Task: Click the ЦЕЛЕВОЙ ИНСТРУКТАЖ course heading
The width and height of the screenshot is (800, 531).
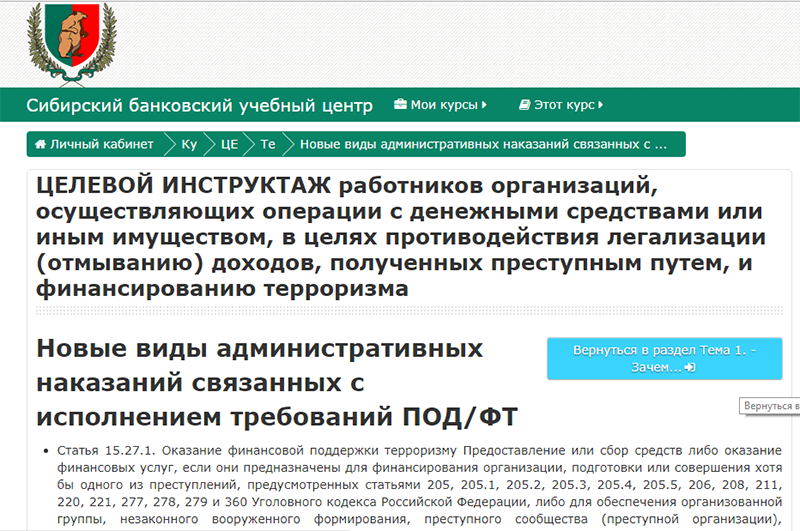Action: 401,237
